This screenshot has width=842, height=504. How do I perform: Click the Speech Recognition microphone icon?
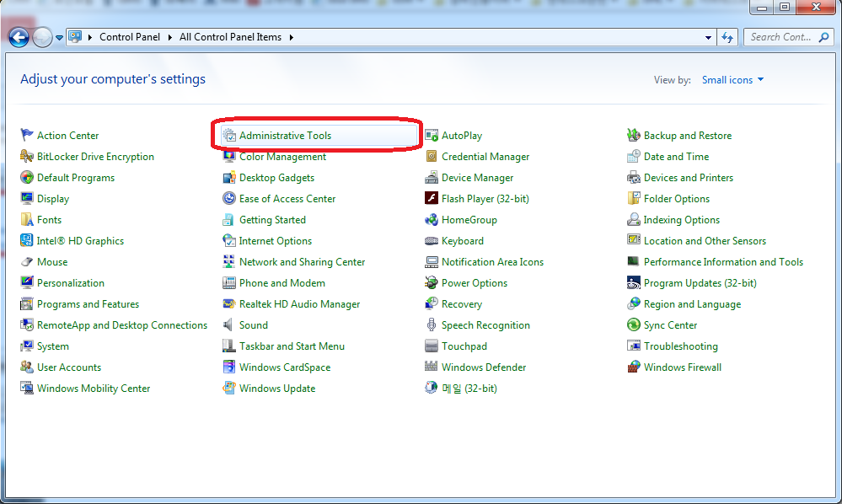pos(432,324)
